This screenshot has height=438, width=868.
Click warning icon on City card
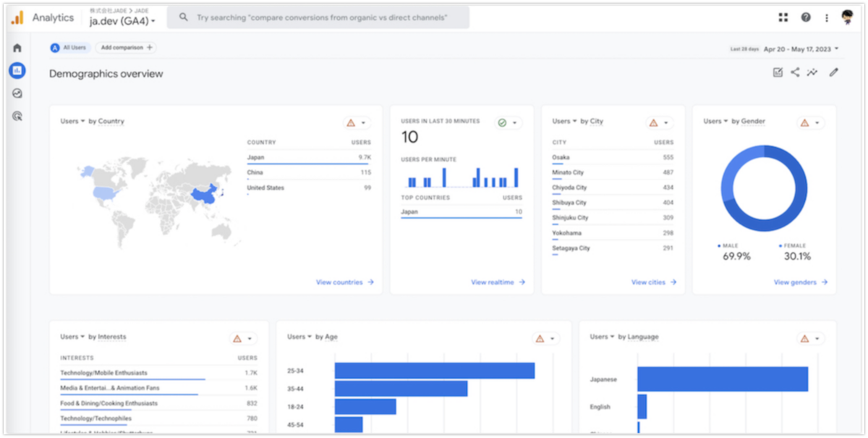click(x=653, y=123)
